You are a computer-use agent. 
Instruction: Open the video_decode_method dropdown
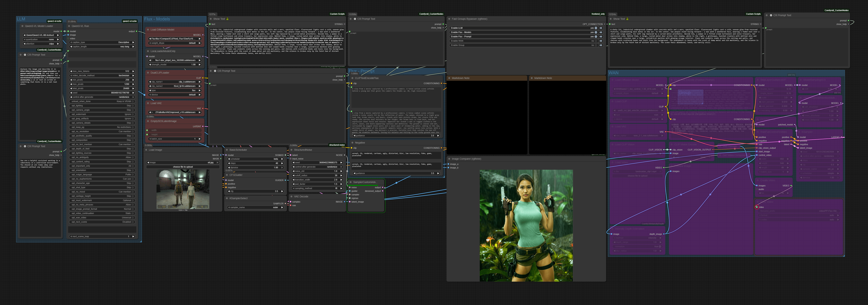tap(102, 76)
